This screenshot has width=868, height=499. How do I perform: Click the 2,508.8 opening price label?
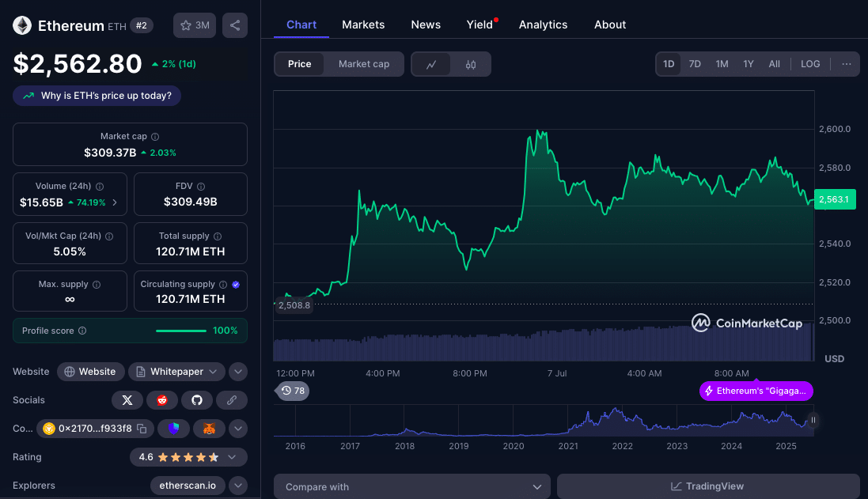(x=294, y=305)
